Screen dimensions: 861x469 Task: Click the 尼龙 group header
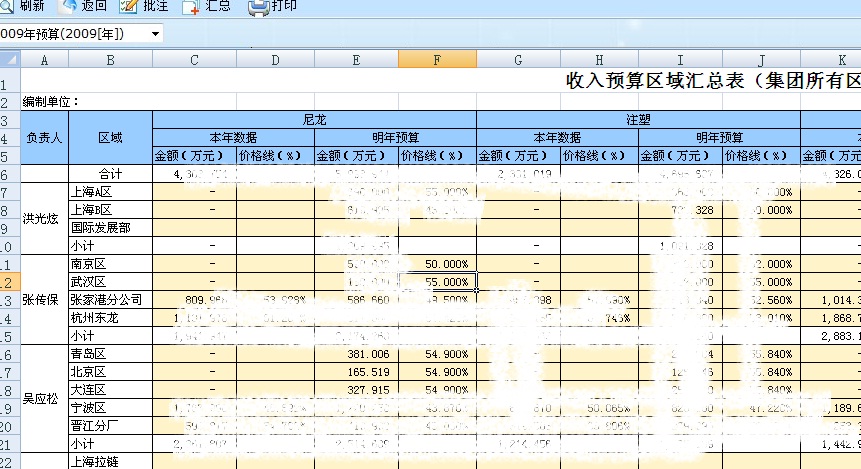pyautogui.click(x=314, y=120)
